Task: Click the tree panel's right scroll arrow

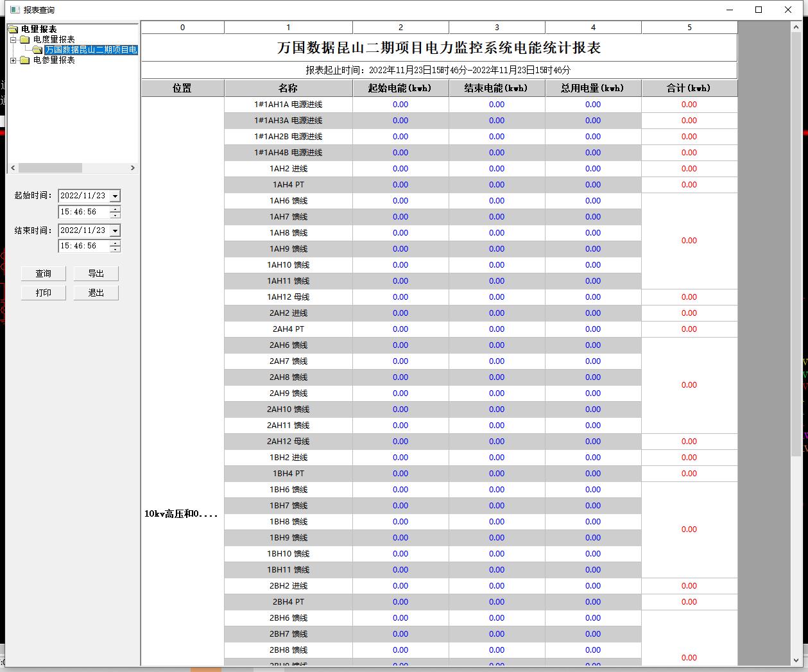Action: [133, 168]
